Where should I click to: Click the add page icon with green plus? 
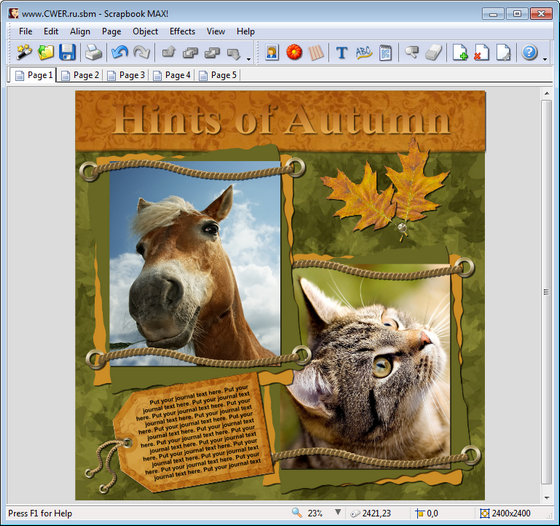(x=460, y=52)
